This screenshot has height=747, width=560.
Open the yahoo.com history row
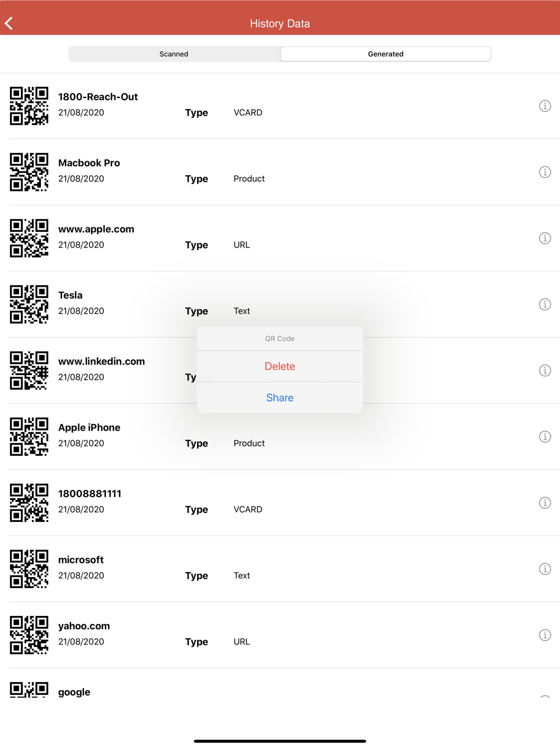280,635
